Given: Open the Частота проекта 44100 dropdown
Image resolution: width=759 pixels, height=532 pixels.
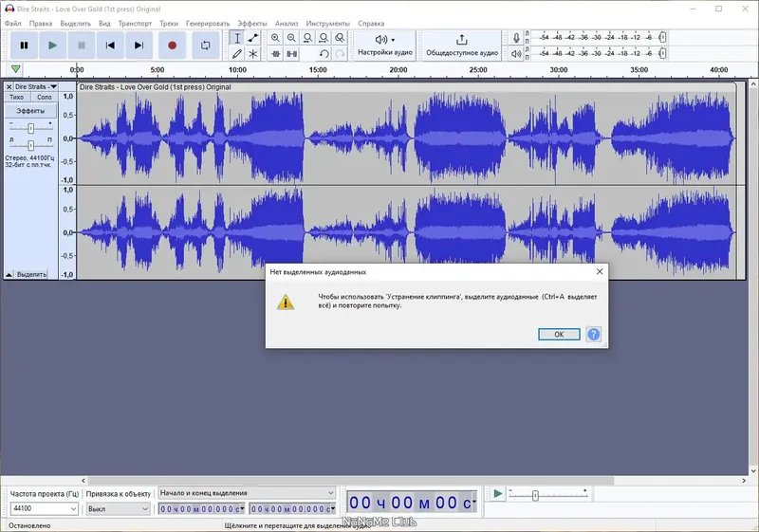Looking at the screenshot, I should (x=44, y=508).
